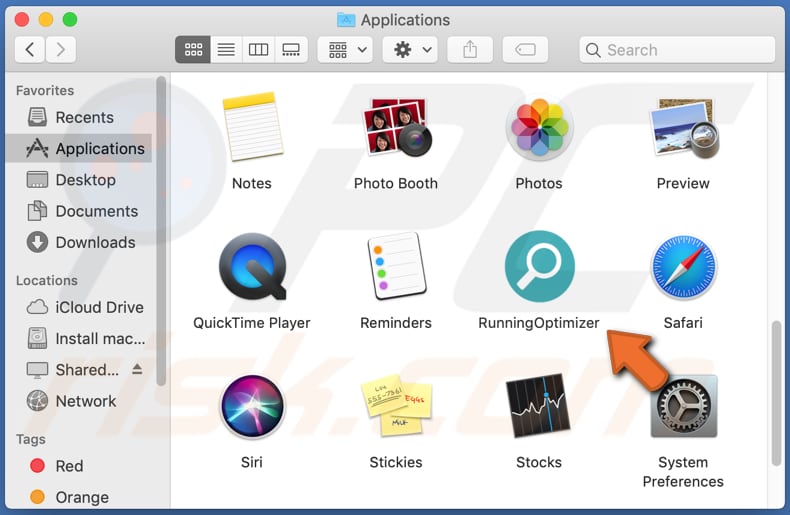The height and width of the screenshot is (515, 790).
Task: Open System Preferences app
Action: point(683,408)
